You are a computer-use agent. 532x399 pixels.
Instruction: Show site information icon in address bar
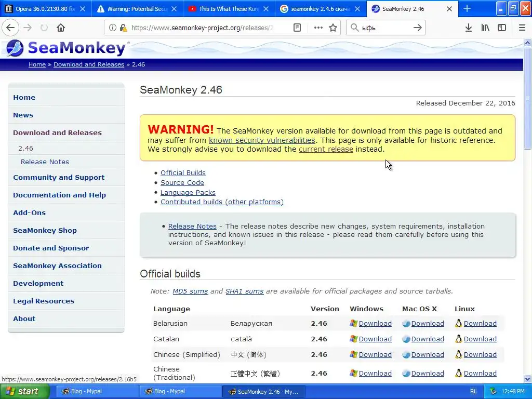click(x=113, y=28)
